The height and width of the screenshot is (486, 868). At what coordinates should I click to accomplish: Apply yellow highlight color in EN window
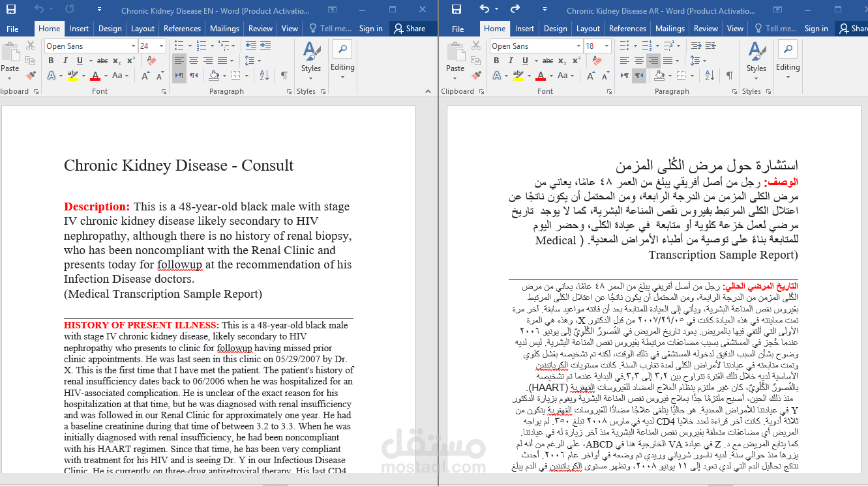click(73, 76)
